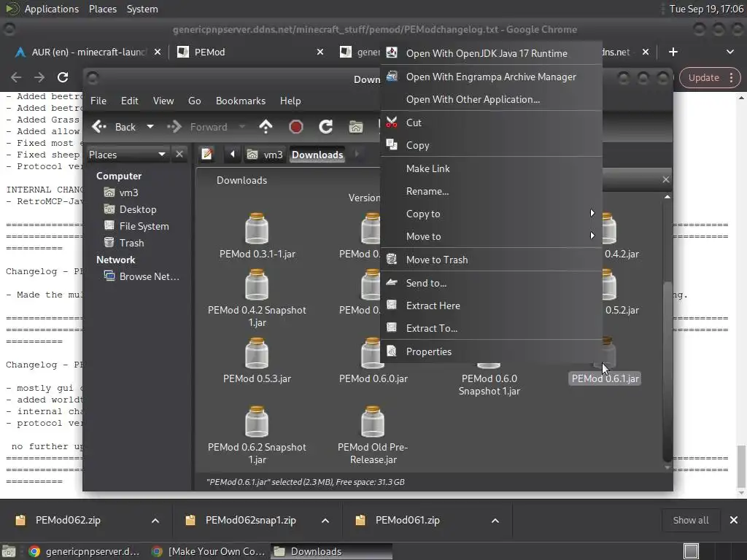Click the red Stop loading icon
This screenshot has height=560, width=747.
pyautogui.click(x=296, y=127)
